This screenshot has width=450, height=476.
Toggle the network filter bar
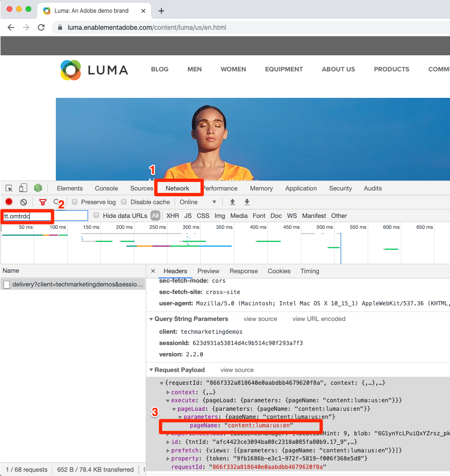(43, 202)
